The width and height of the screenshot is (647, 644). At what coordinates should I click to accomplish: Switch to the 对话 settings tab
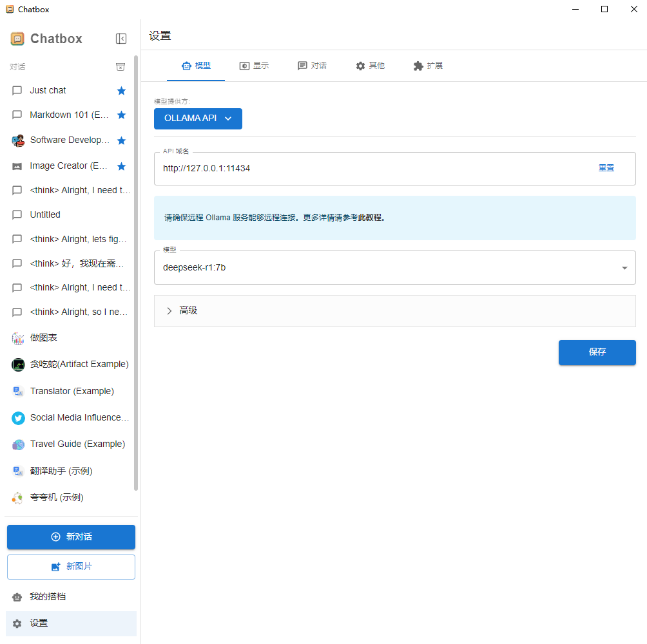coord(312,66)
